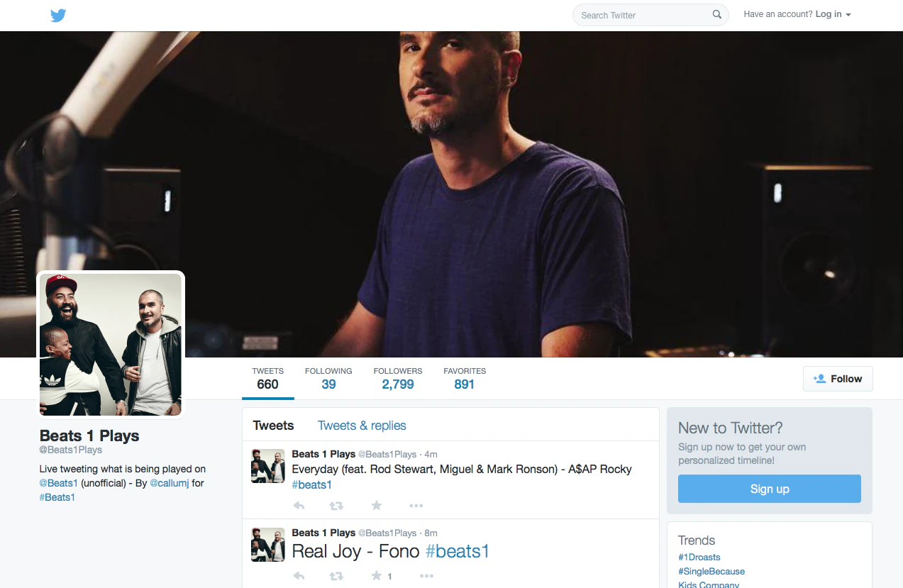903x588 pixels.
Task: Click avatar on the Real Joy tweet
Action: point(268,545)
